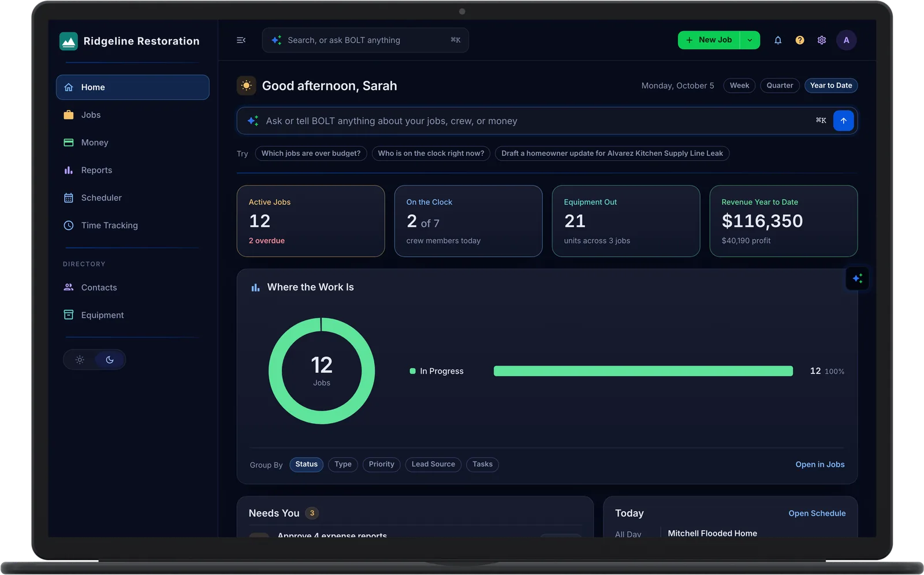Expand the New Job dropdown arrow
The image size is (924, 575).
750,40
